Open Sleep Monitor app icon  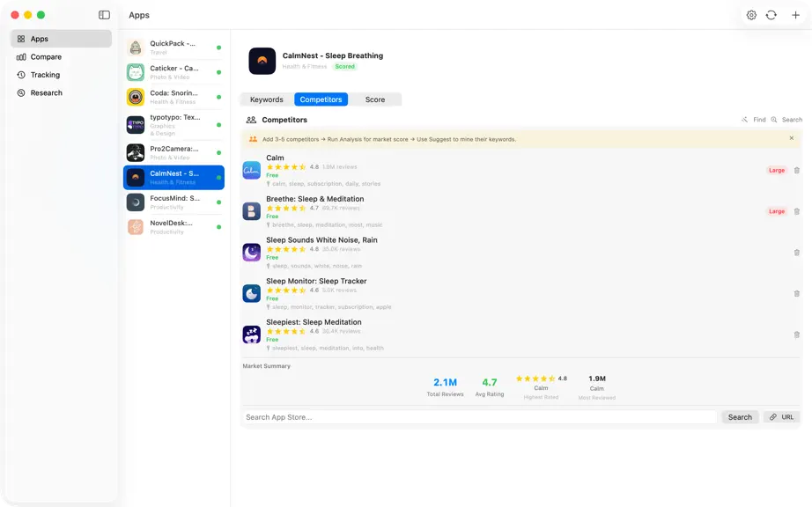coord(252,293)
